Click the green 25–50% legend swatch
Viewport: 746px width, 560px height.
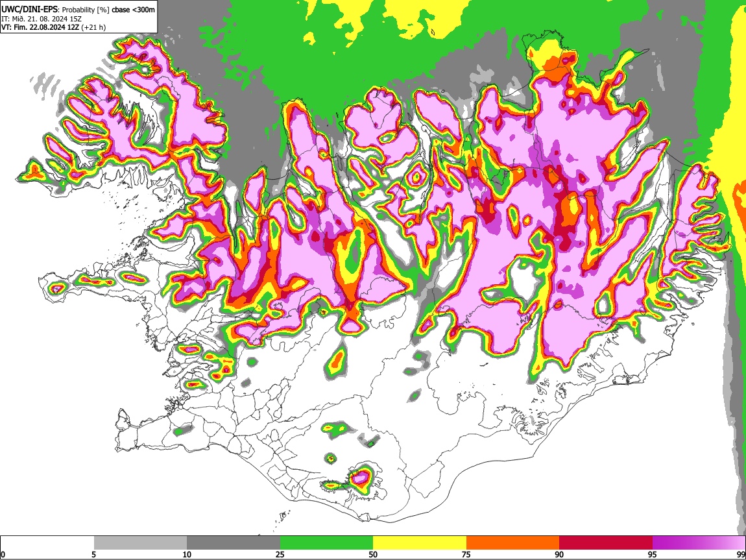coord(326,543)
